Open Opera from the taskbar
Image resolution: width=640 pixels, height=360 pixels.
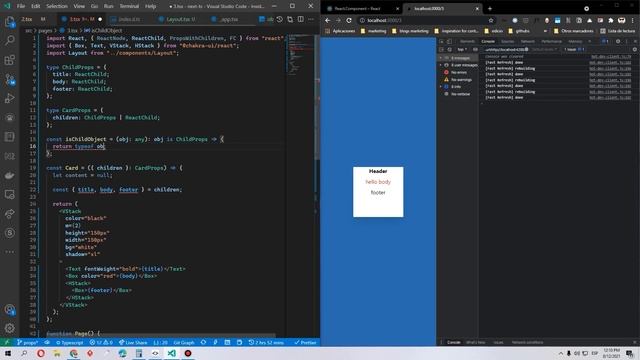point(41,353)
